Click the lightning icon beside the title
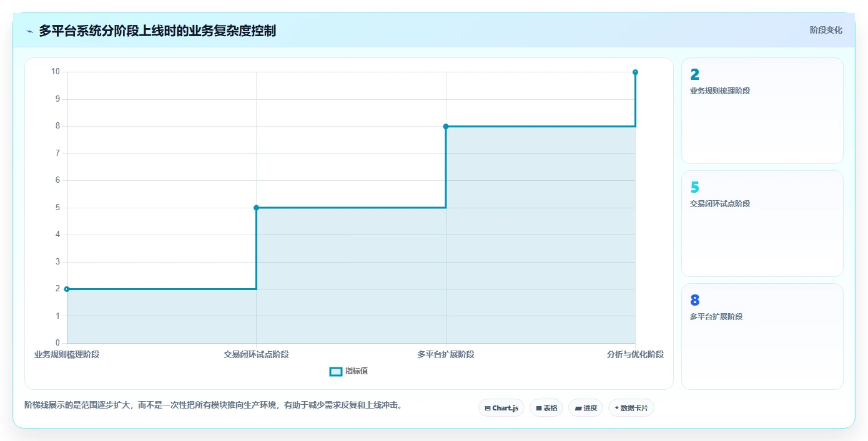Screen dimensions: 868x441 tap(29, 31)
